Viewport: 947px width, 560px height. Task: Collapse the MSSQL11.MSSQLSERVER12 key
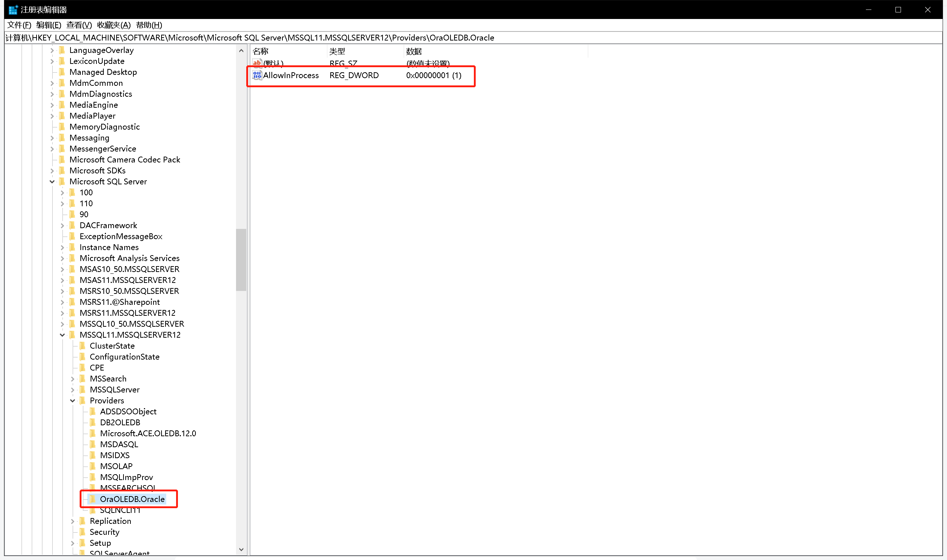click(x=62, y=335)
